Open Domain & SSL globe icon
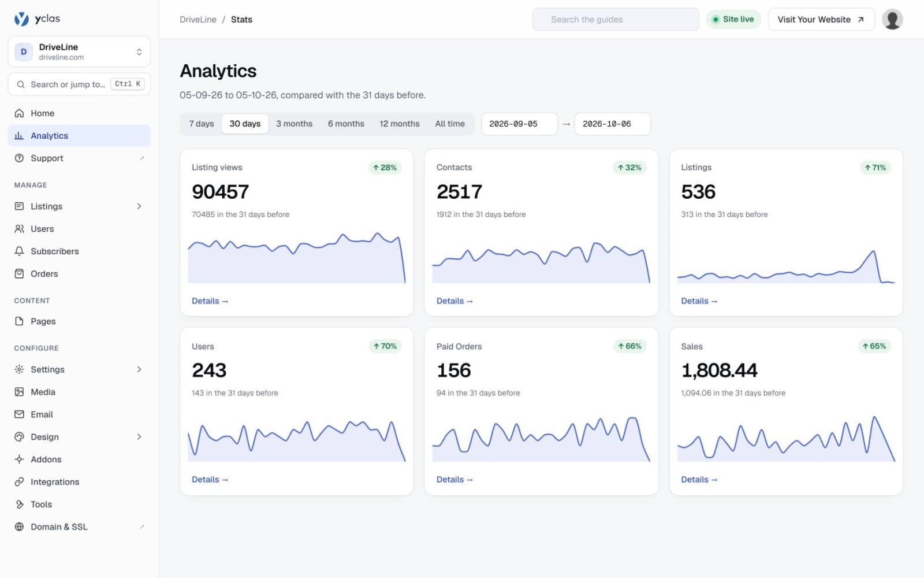This screenshot has width=924, height=578. [x=19, y=527]
